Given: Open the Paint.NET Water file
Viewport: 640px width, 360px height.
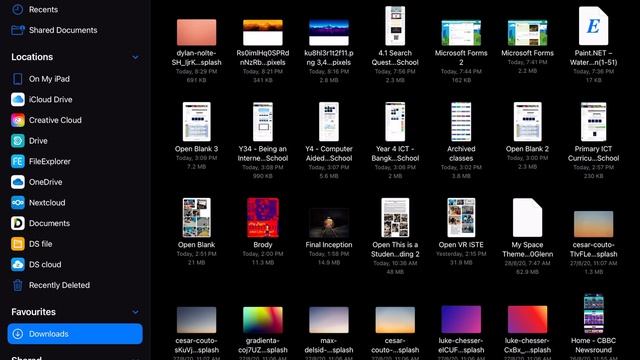Looking at the screenshot, I should coord(593,26).
